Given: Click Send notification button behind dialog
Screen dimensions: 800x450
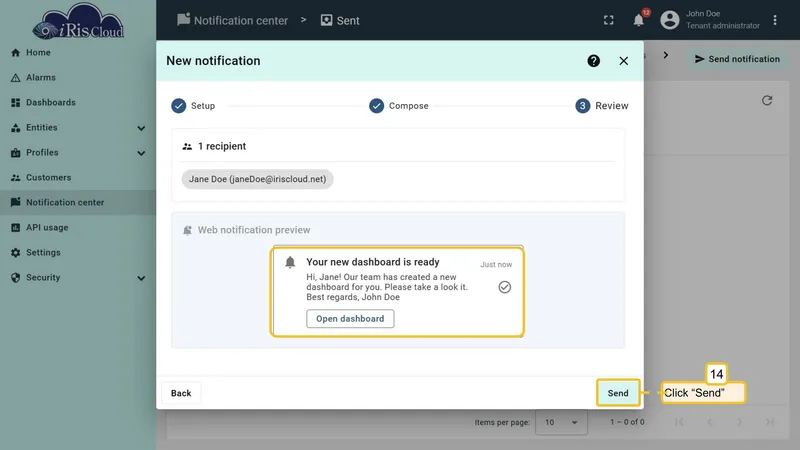Looking at the screenshot, I should [x=737, y=59].
